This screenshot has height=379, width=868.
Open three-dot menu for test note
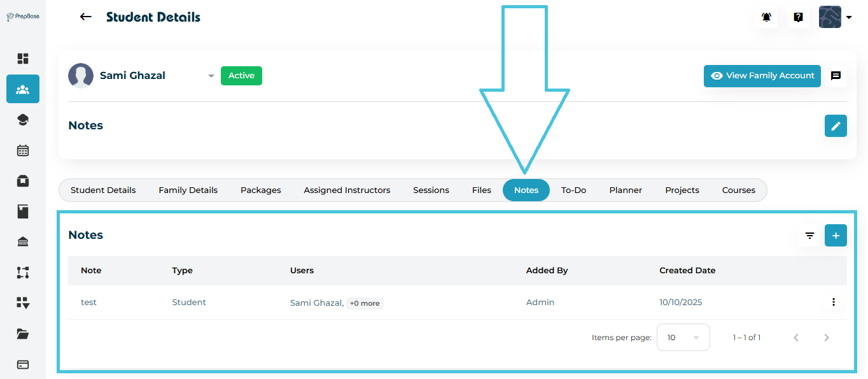[833, 302]
